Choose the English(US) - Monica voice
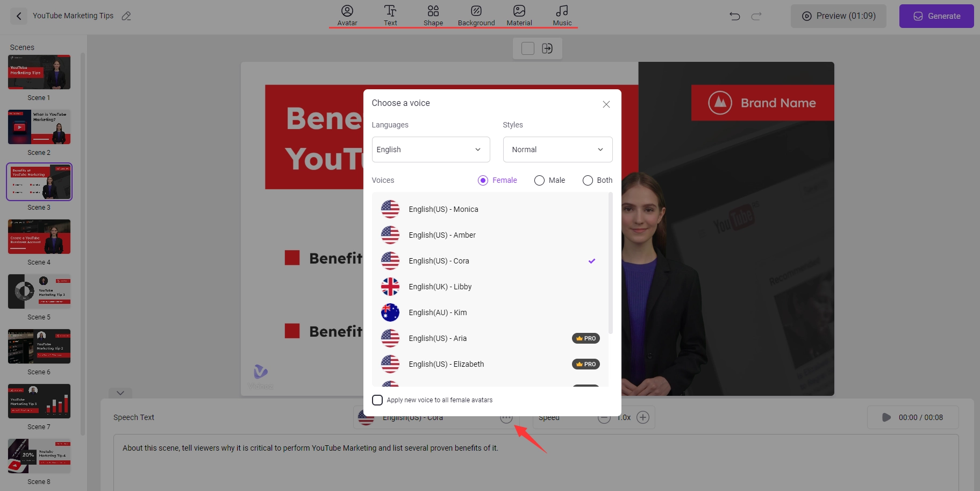This screenshot has height=491, width=980. pyautogui.click(x=443, y=209)
